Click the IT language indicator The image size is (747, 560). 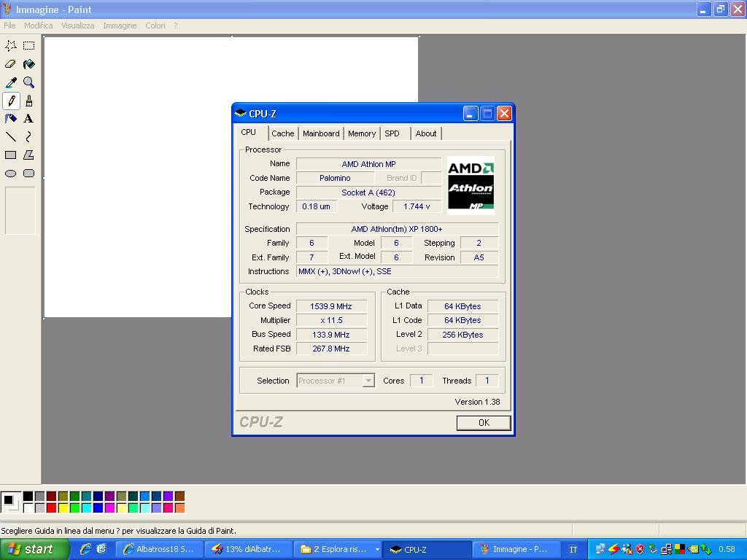(573, 550)
